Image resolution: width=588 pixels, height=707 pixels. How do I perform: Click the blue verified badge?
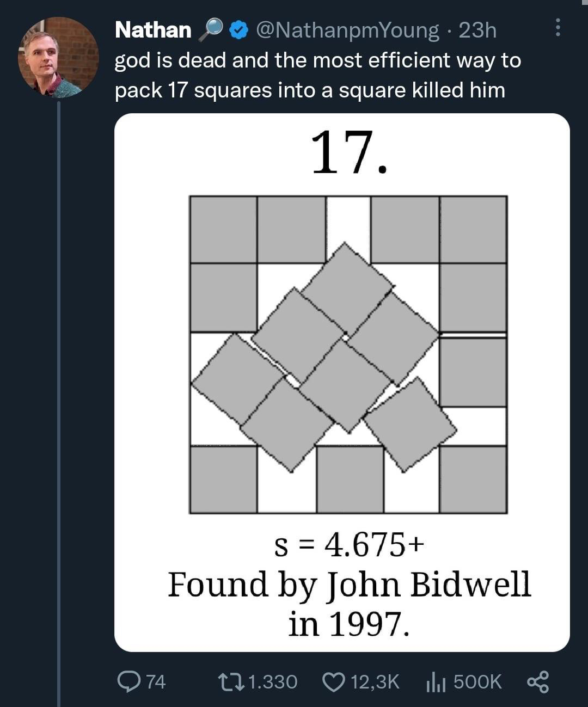click(237, 30)
